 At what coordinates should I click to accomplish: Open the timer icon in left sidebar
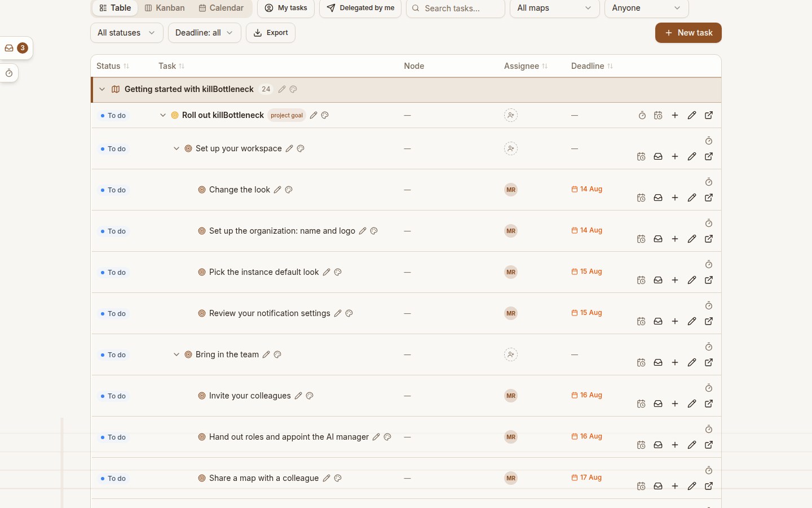point(9,73)
